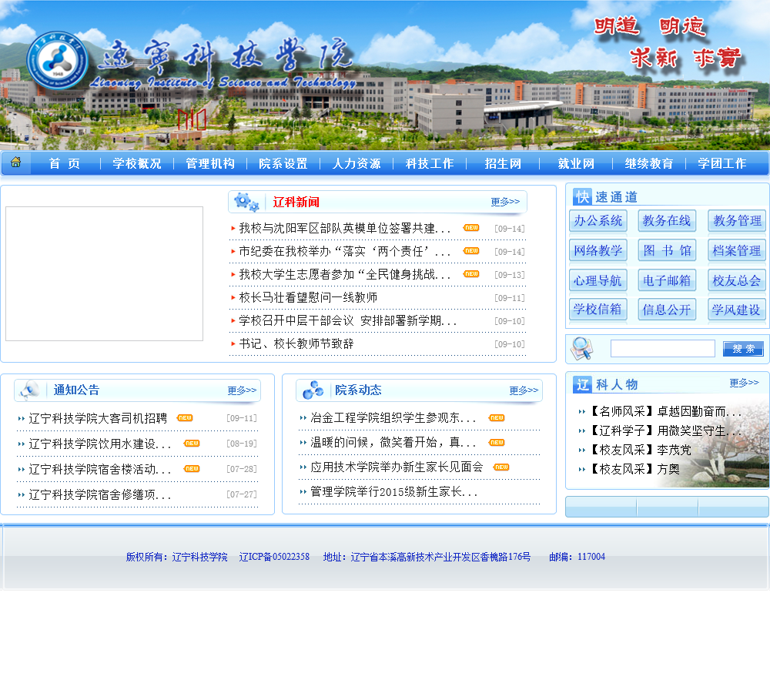Open 就业网 menu item
770x700 pixels.
pos(576,163)
